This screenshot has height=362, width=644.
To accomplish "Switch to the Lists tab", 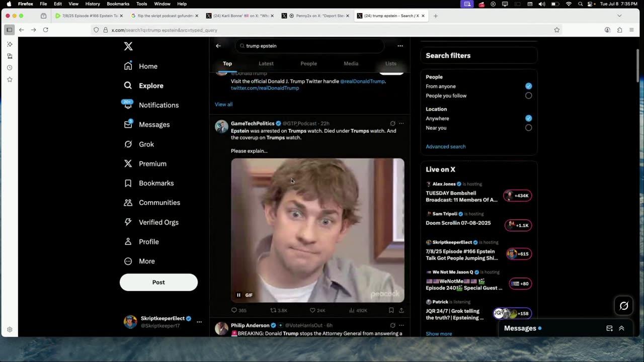I will coord(391,64).
